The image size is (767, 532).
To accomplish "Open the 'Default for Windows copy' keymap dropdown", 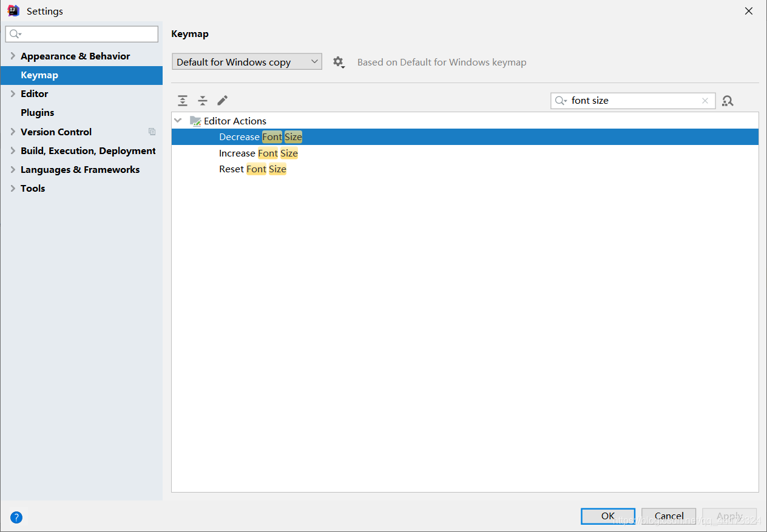I will pos(247,62).
